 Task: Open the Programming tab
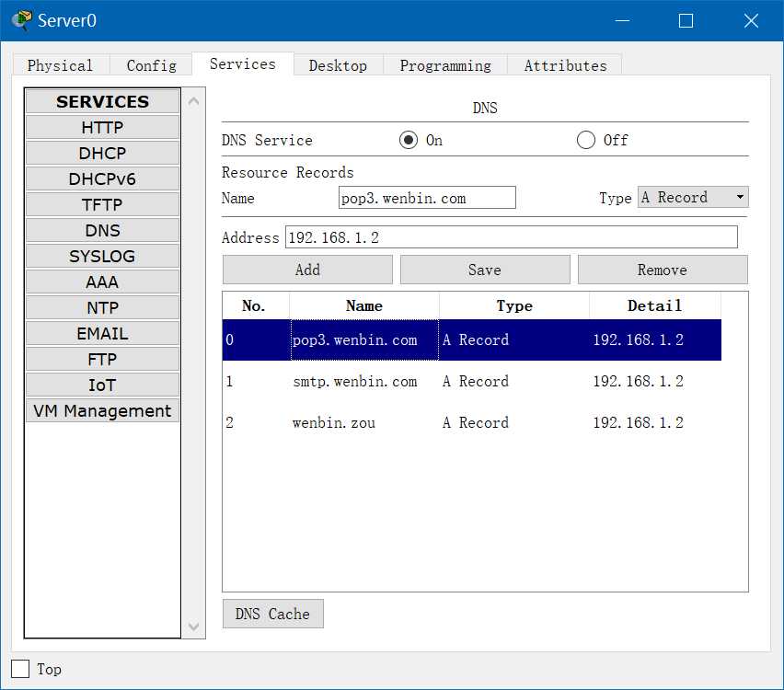(445, 65)
